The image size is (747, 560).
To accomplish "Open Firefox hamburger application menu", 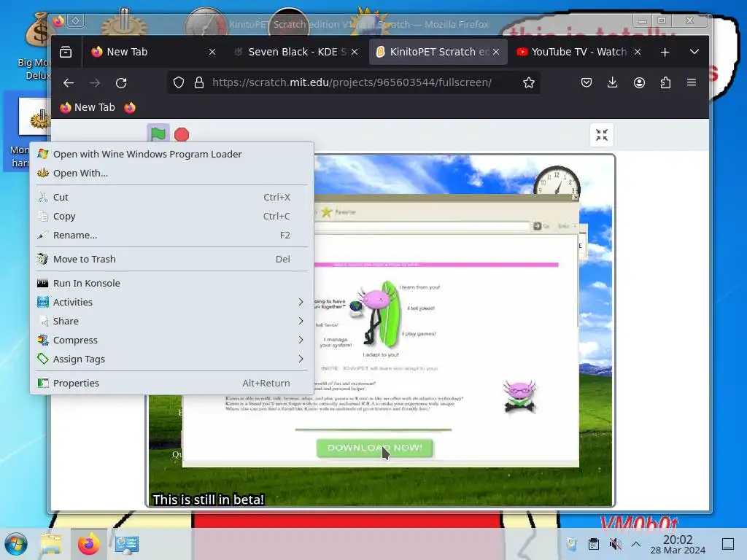I will pyautogui.click(x=692, y=82).
